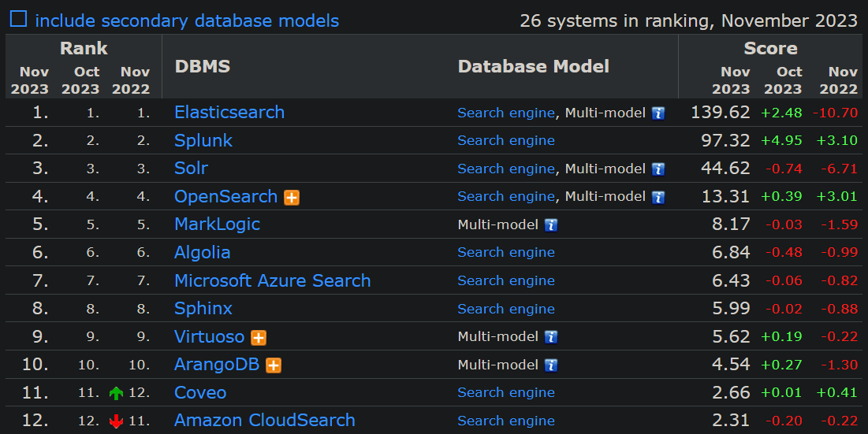The width and height of the screenshot is (868, 434).
Task: Click the Virtuoso multi-model info icon
Action: pos(551,337)
